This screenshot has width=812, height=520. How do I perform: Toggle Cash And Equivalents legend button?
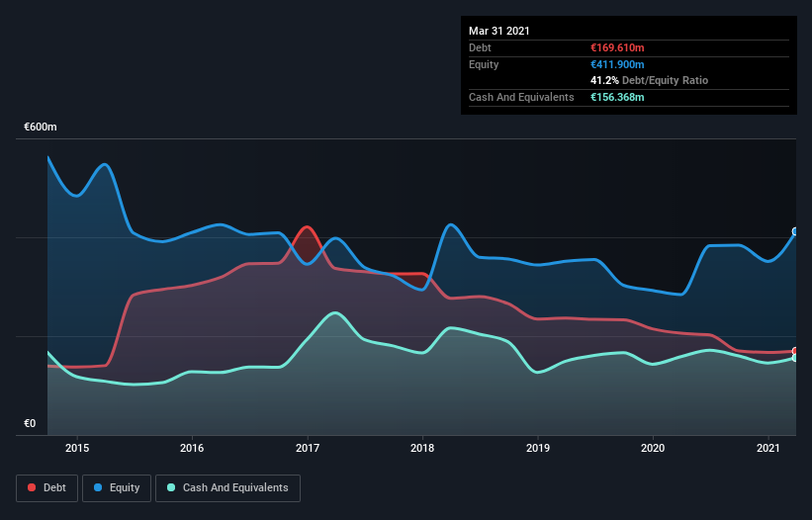(x=227, y=488)
